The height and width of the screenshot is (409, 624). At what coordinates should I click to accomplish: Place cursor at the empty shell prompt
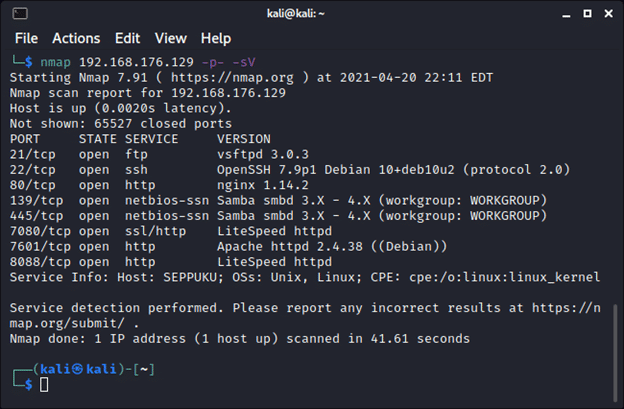[x=45, y=384]
